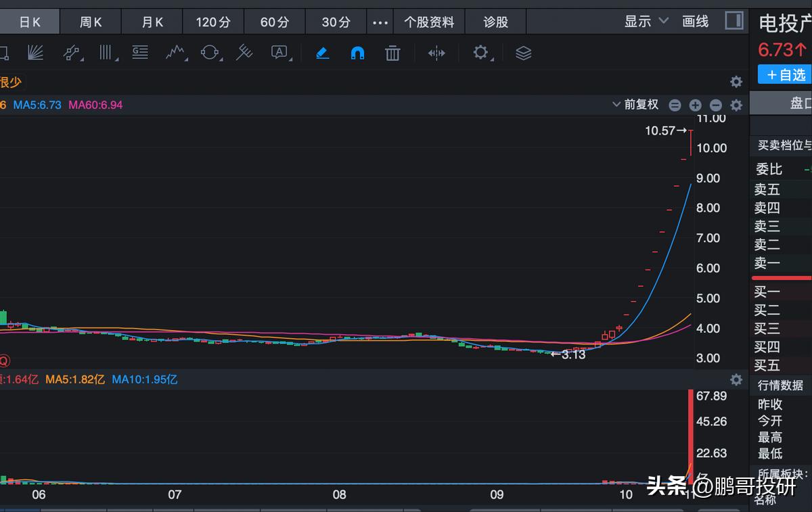Screen dimensions: 812x512
Task: Click the zoom-in plus button on the chart
Action: [695, 105]
